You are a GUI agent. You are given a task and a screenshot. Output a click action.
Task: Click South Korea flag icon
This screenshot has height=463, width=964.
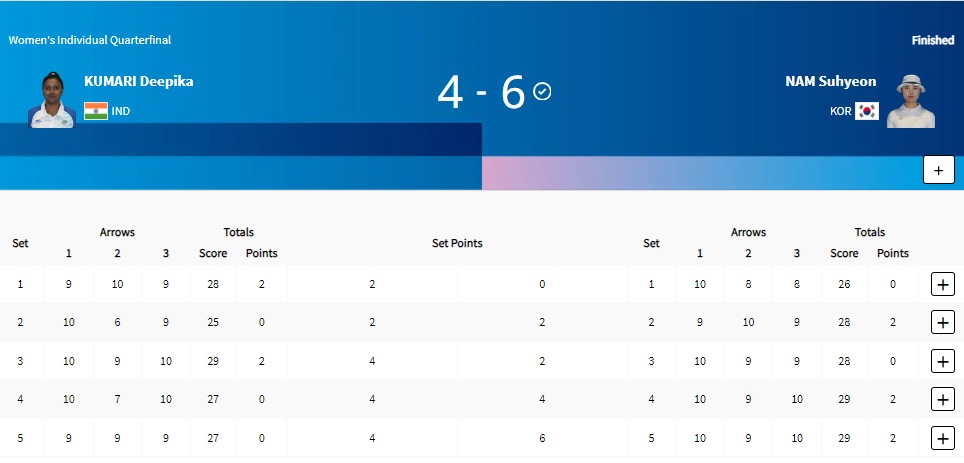(x=866, y=111)
